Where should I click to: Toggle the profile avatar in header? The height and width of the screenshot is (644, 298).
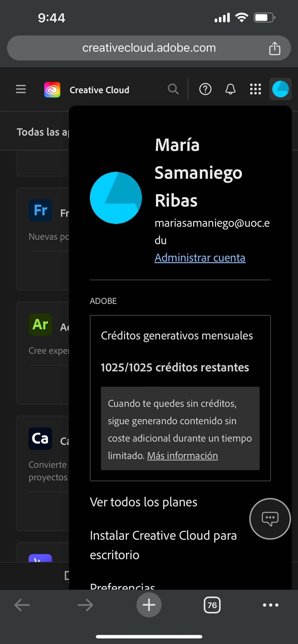pyautogui.click(x=280, y=89)
